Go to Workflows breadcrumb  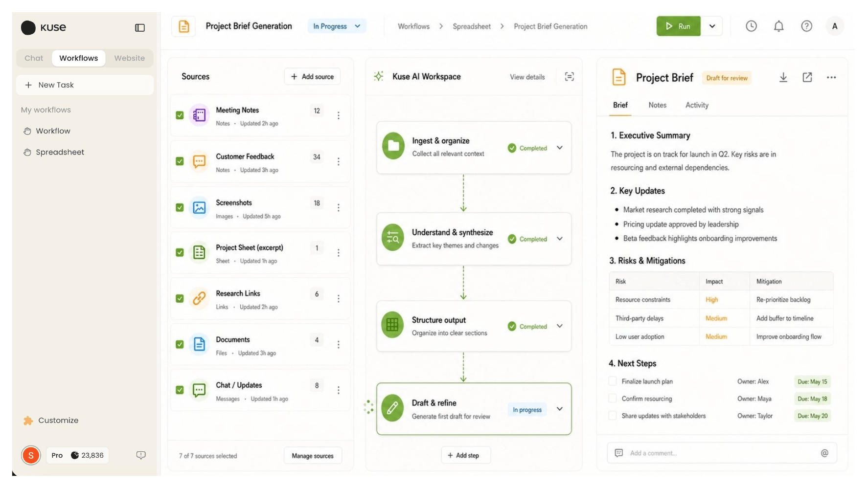click(413, 26)
